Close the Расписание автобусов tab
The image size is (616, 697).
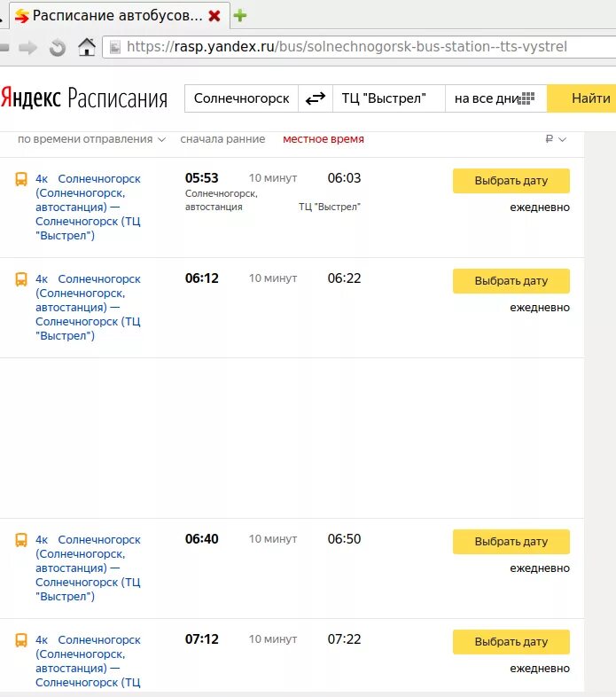(x=214, y=16)
